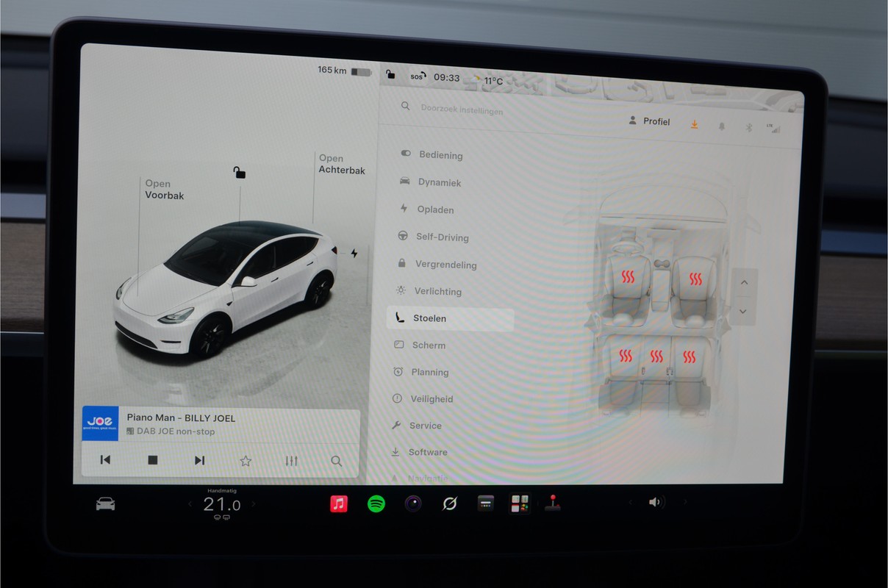Toggle rear left seat heating
This screenshot has width=888, height=588.
click(625, 356)
